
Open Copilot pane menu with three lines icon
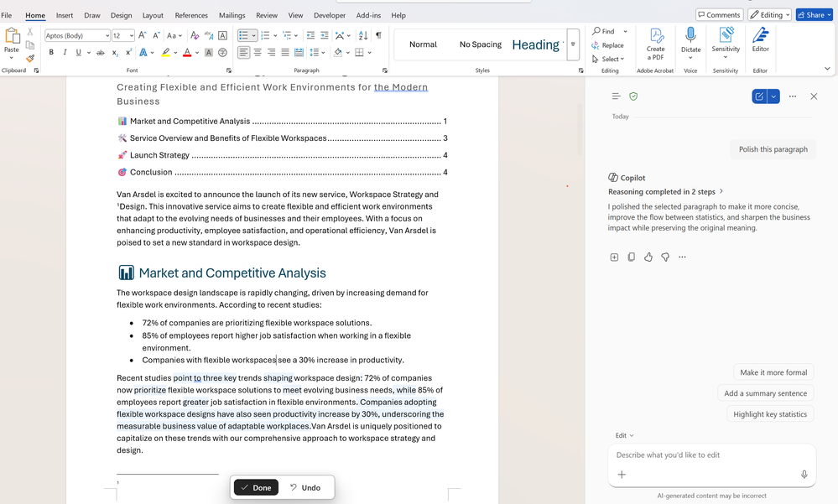click(x=616, y=96)
